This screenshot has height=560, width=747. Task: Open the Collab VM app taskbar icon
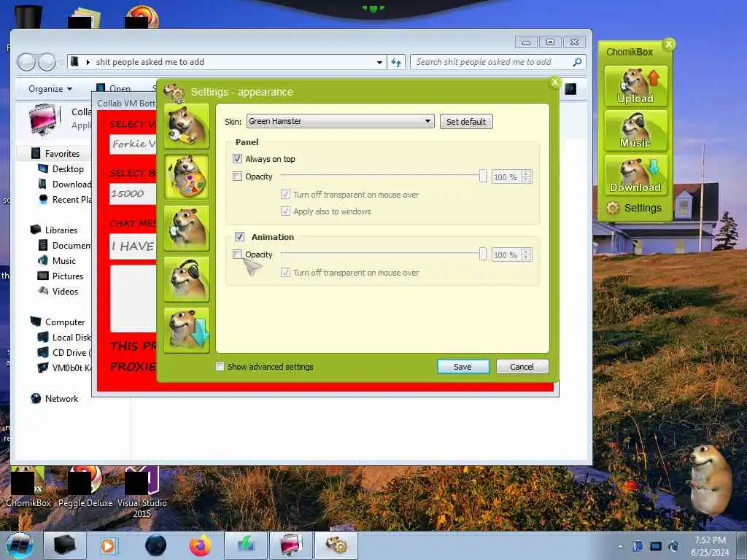(291, 545)
